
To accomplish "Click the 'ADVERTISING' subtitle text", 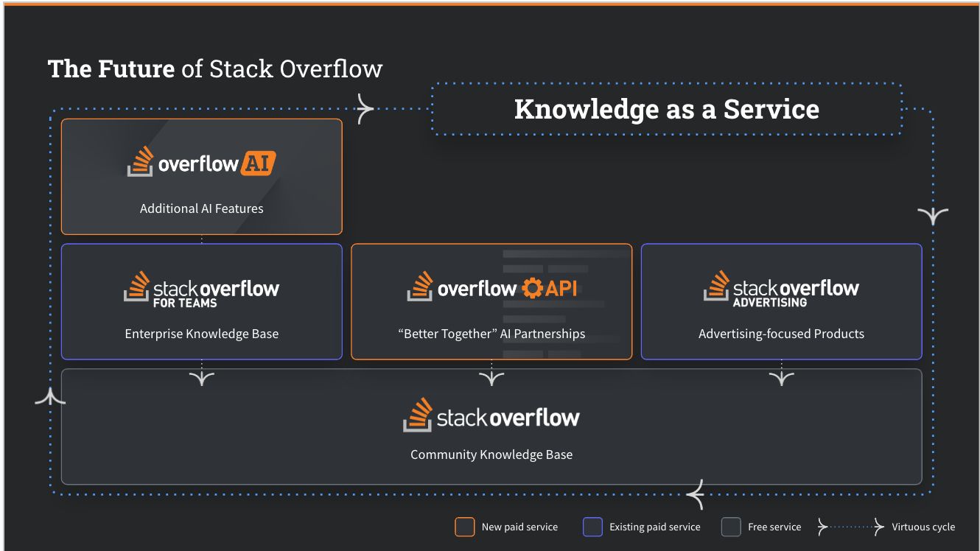I will (769, 302).
